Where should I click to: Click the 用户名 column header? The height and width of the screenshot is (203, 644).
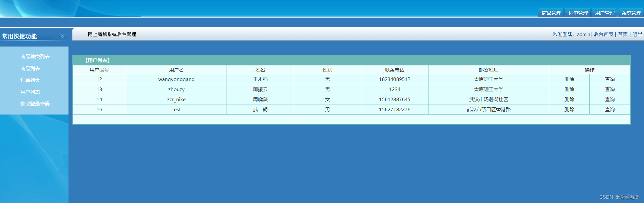click(x=176, y=70)
